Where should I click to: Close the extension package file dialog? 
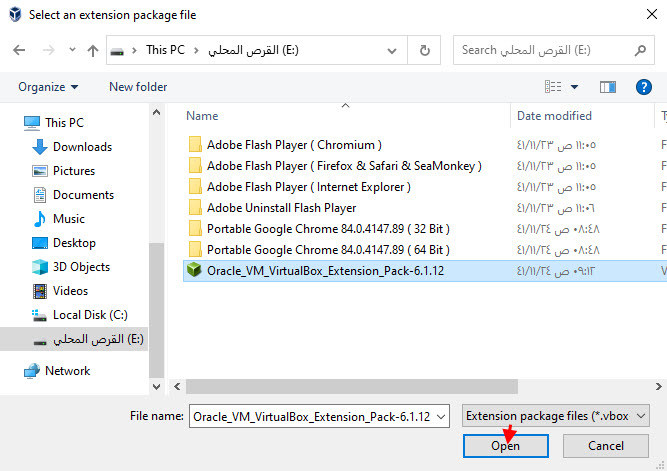coord(651,14)
